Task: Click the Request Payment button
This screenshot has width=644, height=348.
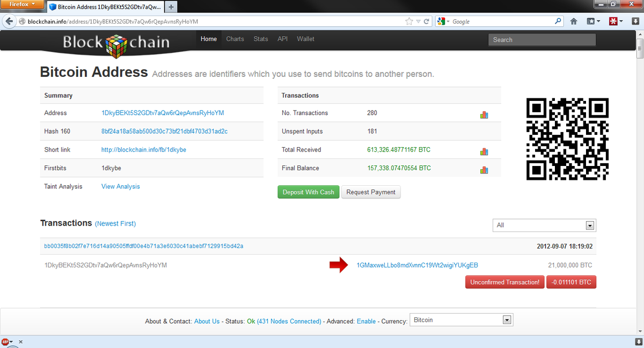Action: point(371,192)
